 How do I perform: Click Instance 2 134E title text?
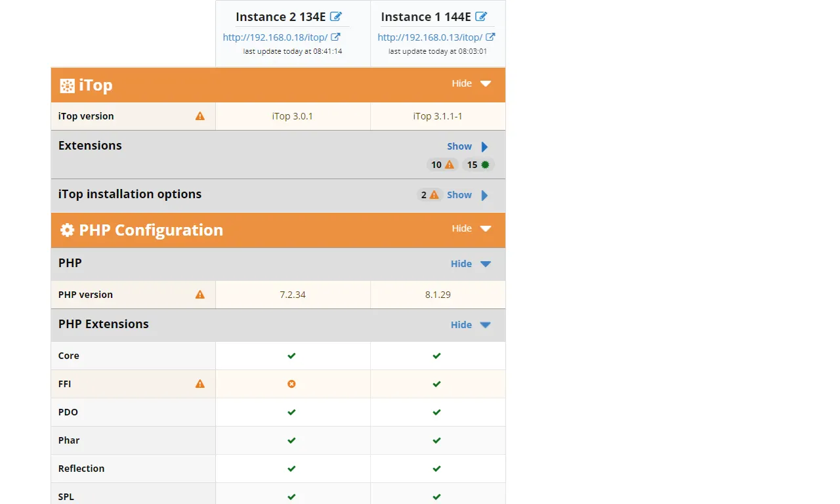tap(281, 17)
